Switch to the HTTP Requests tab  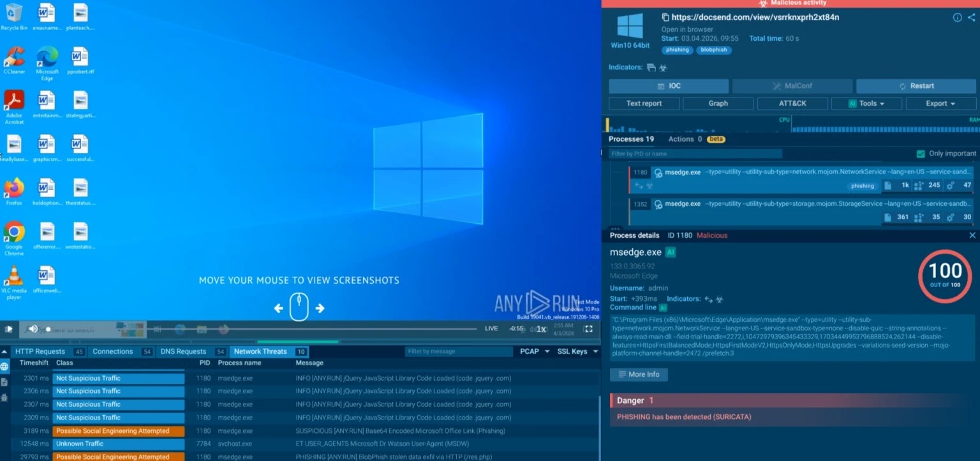(41, 351)
